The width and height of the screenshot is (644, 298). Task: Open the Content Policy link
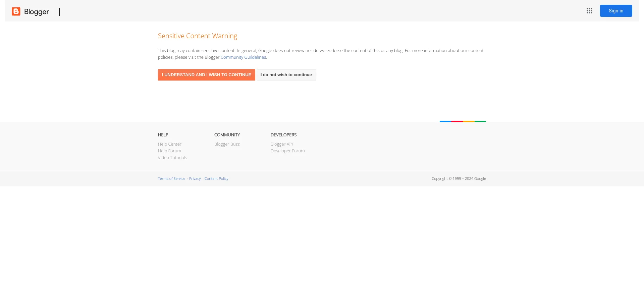(x=216, y=179)
